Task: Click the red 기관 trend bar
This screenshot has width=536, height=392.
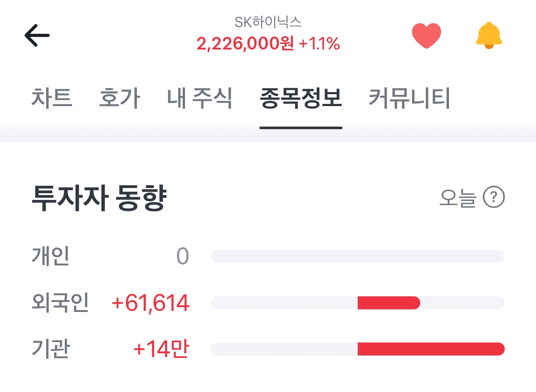Action: [431, 349]
